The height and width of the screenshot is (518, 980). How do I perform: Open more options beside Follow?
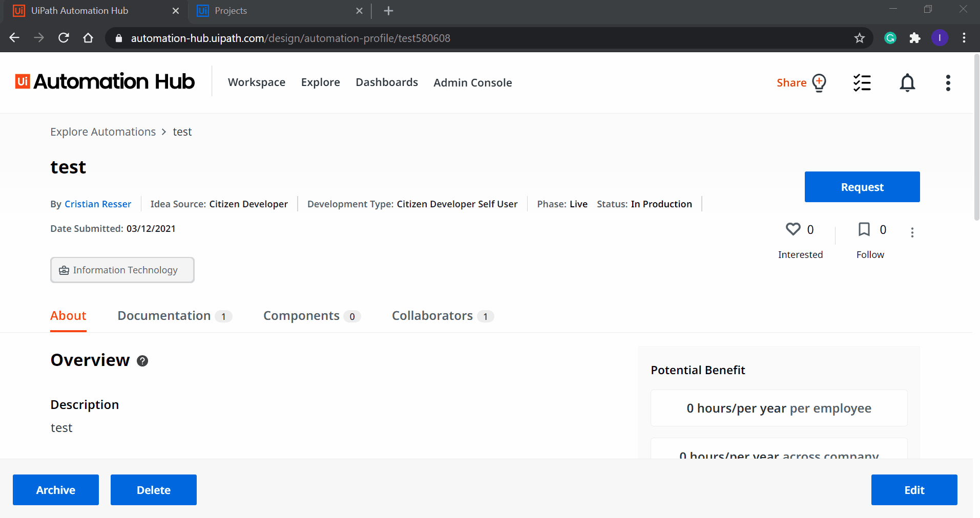pyautogui.click(x=912, y=232)
